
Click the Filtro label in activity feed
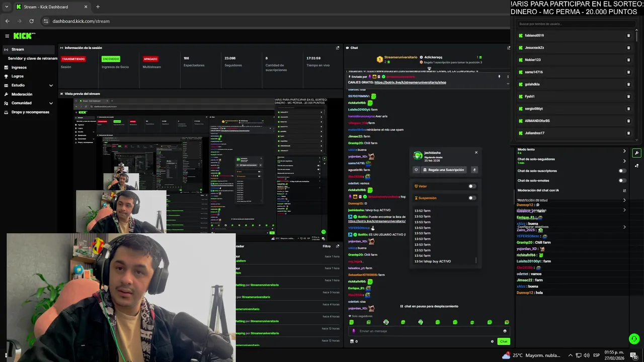pyautogui.click(x=327, y=246)
